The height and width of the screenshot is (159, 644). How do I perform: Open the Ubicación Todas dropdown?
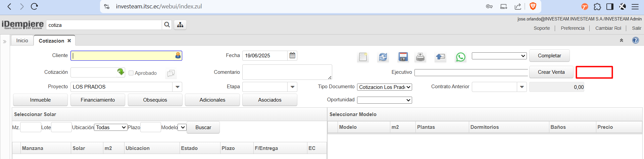point(110,127)
